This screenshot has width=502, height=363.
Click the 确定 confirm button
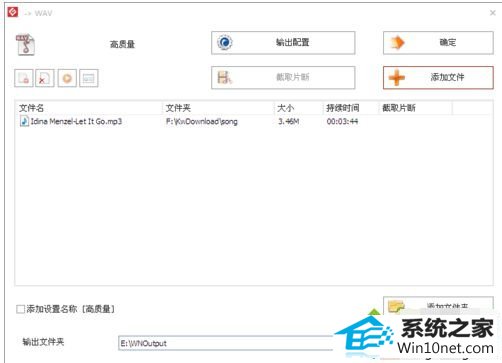coord(438,43)
